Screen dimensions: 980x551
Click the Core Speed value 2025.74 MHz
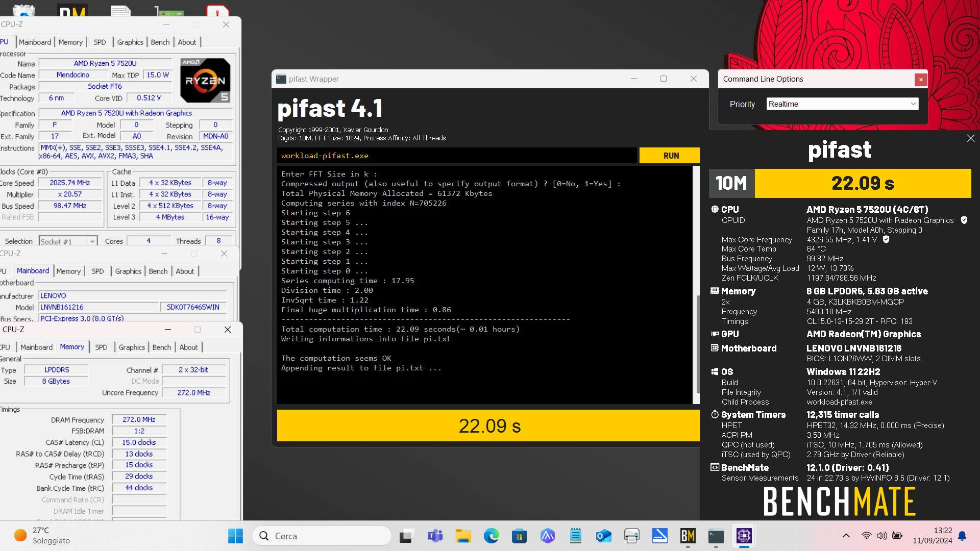point(70,183)
